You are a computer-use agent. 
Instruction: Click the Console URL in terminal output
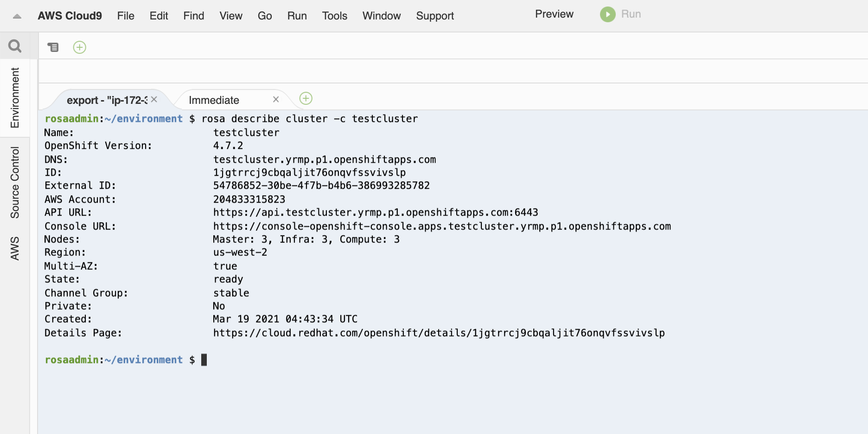click(442, 226)
